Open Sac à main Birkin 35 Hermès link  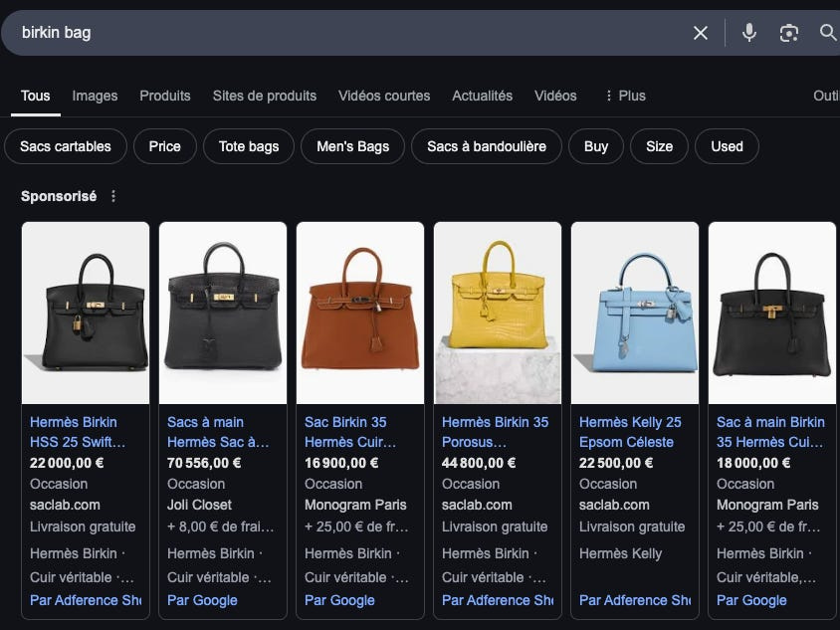(770, 432)
